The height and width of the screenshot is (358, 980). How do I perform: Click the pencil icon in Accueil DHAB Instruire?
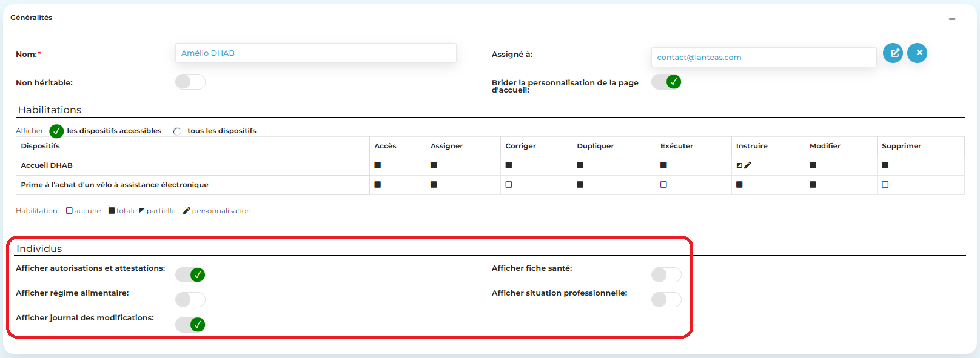[748, 165]
